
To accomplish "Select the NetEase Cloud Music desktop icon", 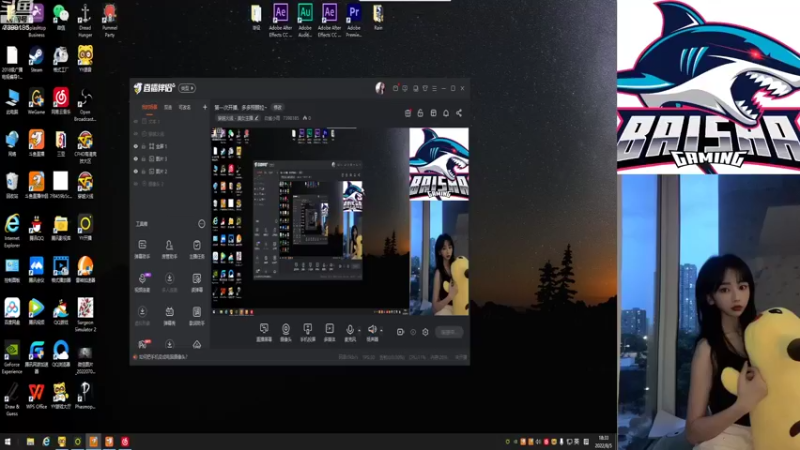I will 61,100.
